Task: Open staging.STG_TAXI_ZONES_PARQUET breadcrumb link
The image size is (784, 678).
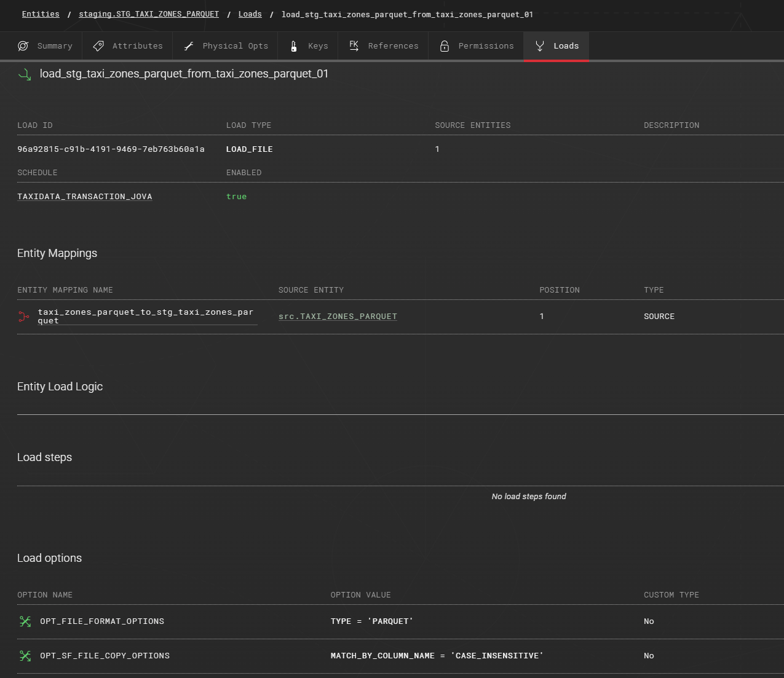Action: click(149, 14)
